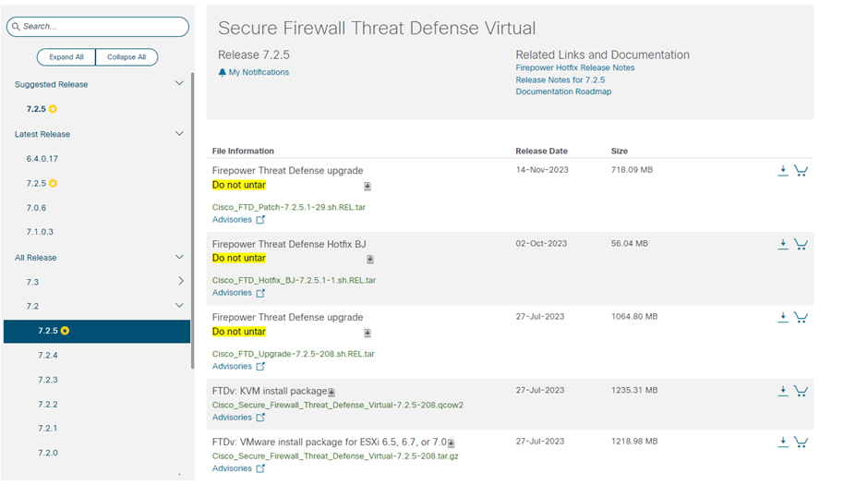This screenshot has height=486, width=868.
Task: Click the My Notifications bell icon
Action: tap(222, 72)
